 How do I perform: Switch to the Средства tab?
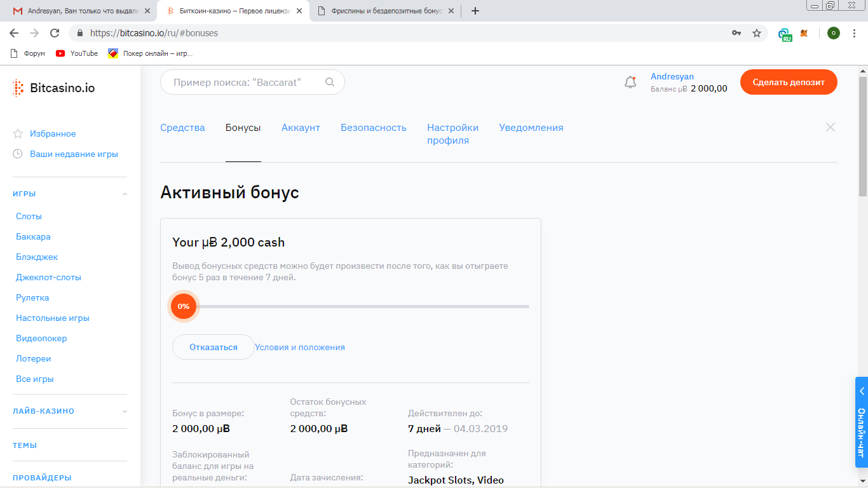[x=182, y=128]
